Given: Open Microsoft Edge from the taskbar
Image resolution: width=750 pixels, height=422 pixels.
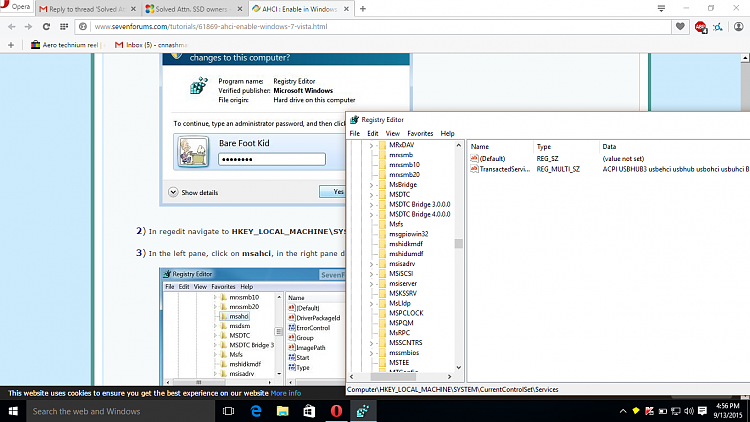Looking at the screenshot, I should 256,411.
